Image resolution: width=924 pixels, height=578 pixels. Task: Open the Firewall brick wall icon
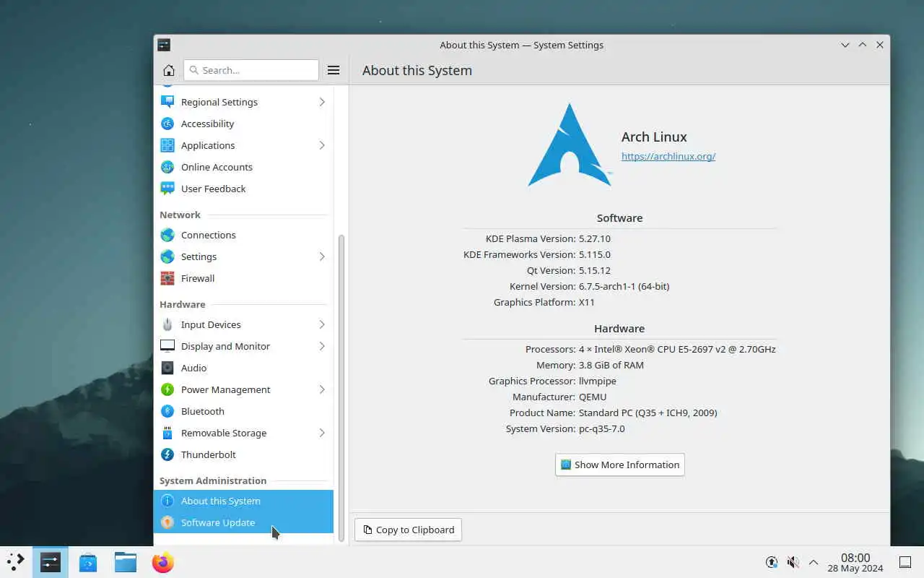pos(167,278)
